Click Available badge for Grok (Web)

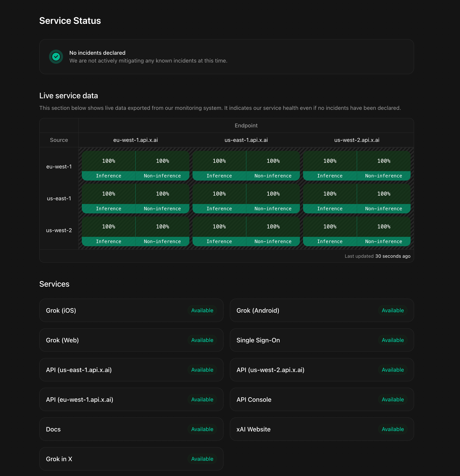pos(202,340)
